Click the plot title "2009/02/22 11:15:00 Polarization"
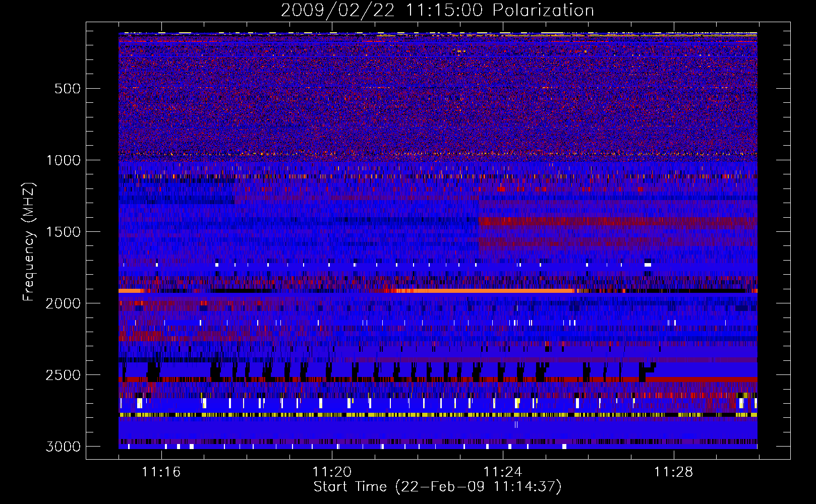 click(437, 11)
